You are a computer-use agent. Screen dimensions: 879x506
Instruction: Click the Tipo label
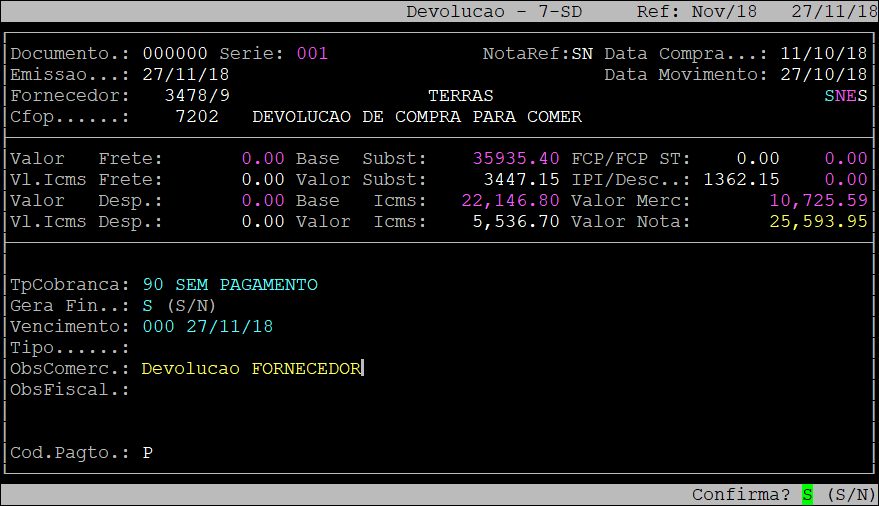70,348
